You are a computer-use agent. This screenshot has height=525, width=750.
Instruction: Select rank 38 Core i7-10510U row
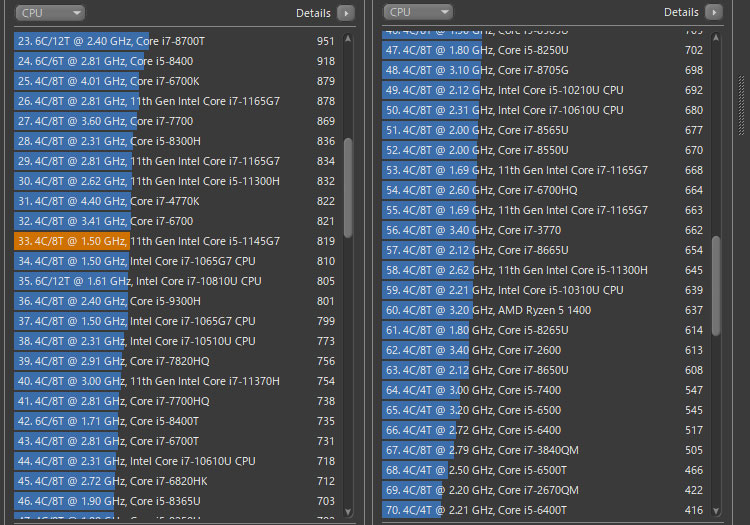(x=175, y=341)
